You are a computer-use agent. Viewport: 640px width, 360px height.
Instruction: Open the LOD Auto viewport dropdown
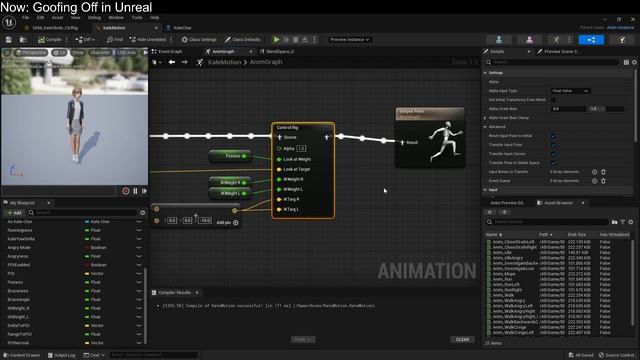click(x=126, y=53)
